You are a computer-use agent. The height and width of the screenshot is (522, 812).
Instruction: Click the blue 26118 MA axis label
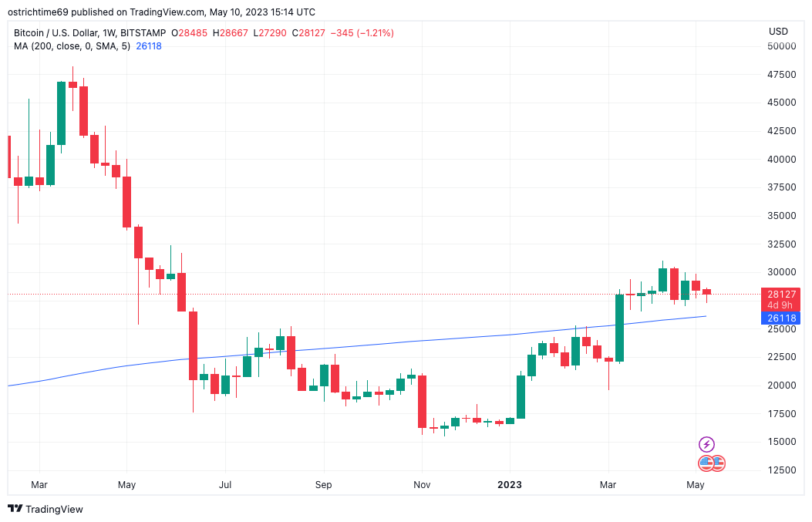pos(780,318)
